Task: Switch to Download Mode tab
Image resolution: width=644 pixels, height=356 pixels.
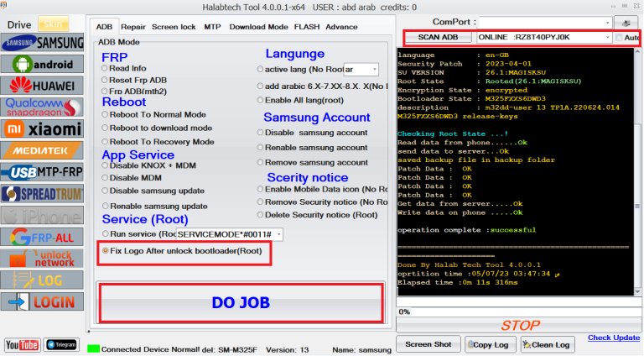Action: tap(258, 27)
